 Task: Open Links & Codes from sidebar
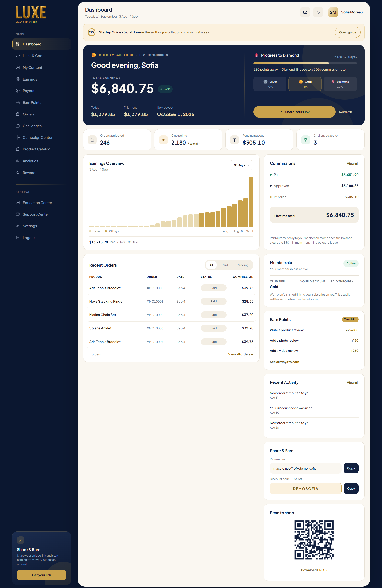tap(42, 56)
